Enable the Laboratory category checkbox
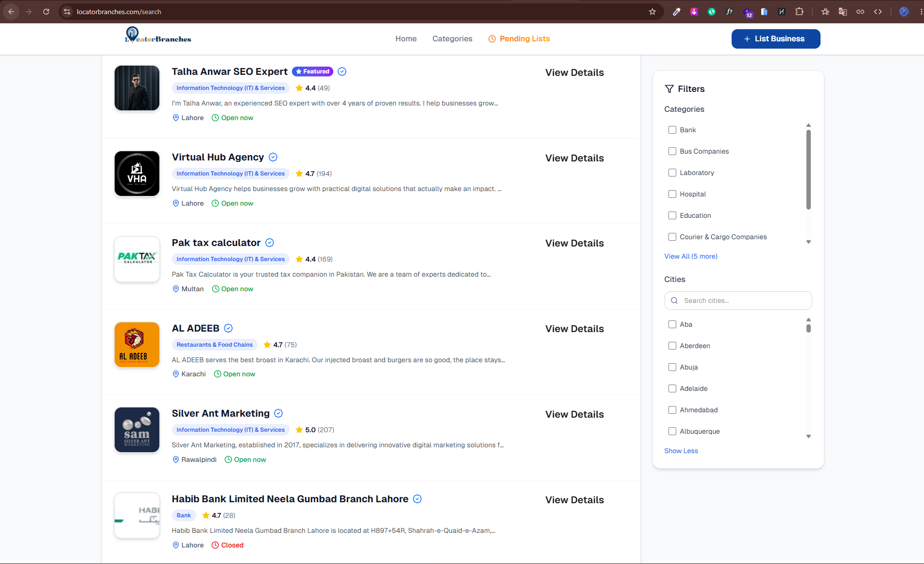 [x=672, y=173]
